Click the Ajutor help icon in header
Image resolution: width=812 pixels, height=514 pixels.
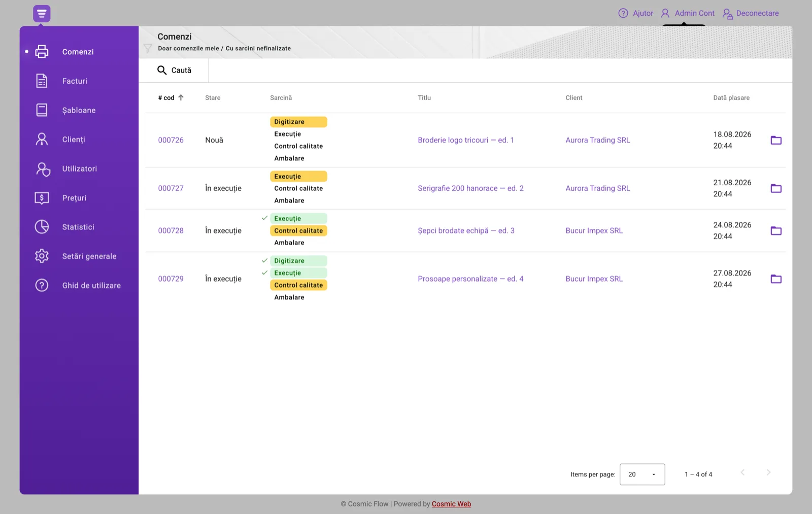[623, 13]
